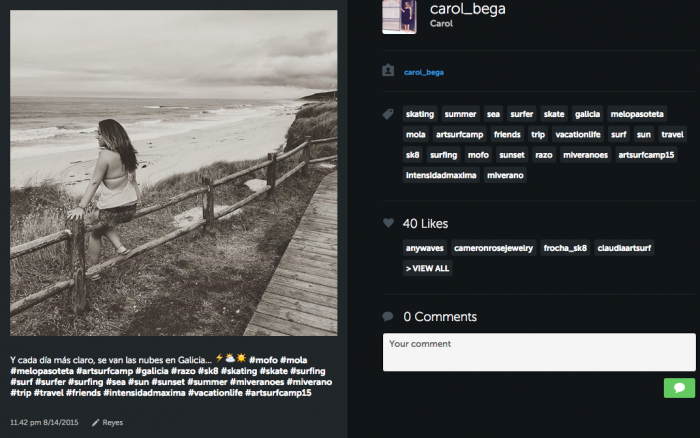View liker 'anywaves' profile
The height and width of the screenshot is (438, 700).
tap(424, 248)
